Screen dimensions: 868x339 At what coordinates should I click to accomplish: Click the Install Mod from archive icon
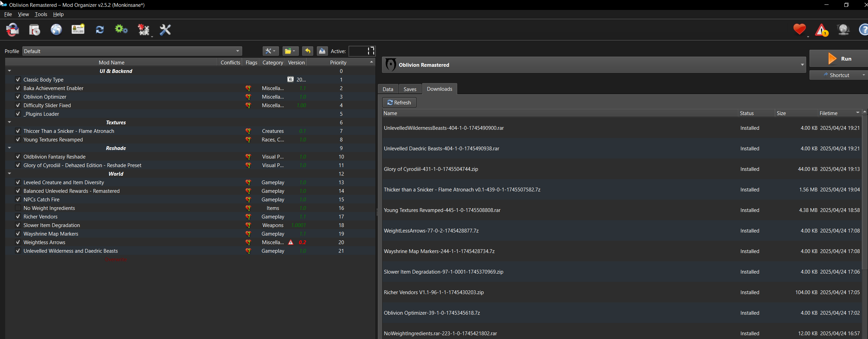[34, 30]
